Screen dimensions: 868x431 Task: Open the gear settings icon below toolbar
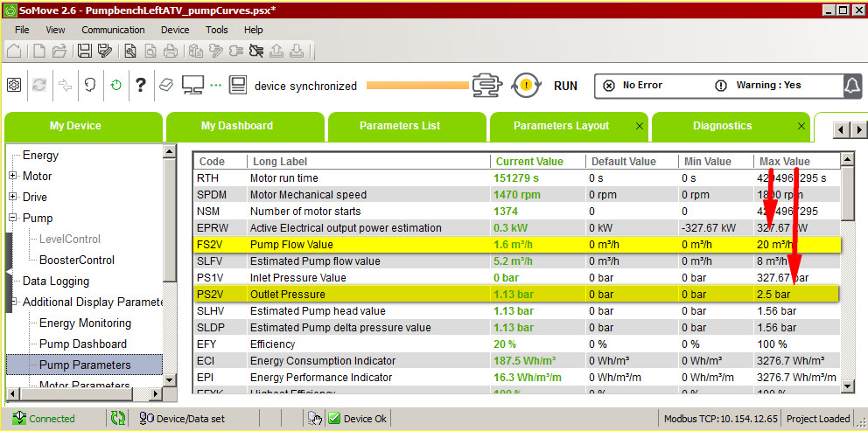tap(14, 85)
